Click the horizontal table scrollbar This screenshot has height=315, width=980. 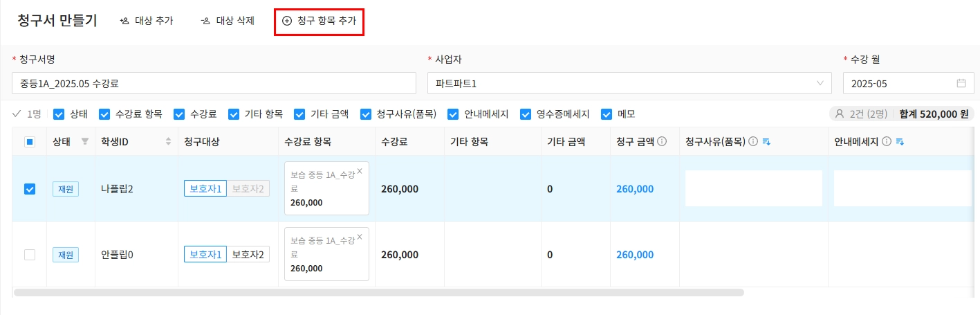[x=378, y=293]
